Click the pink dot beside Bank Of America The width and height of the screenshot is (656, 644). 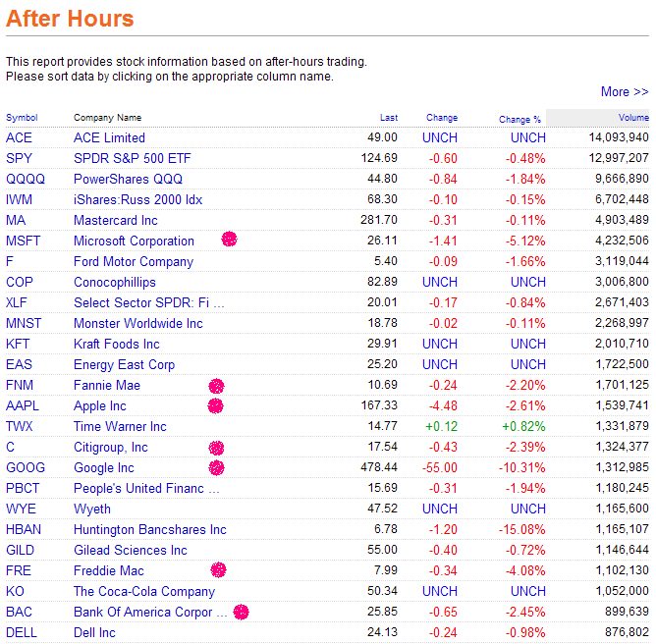240,612
